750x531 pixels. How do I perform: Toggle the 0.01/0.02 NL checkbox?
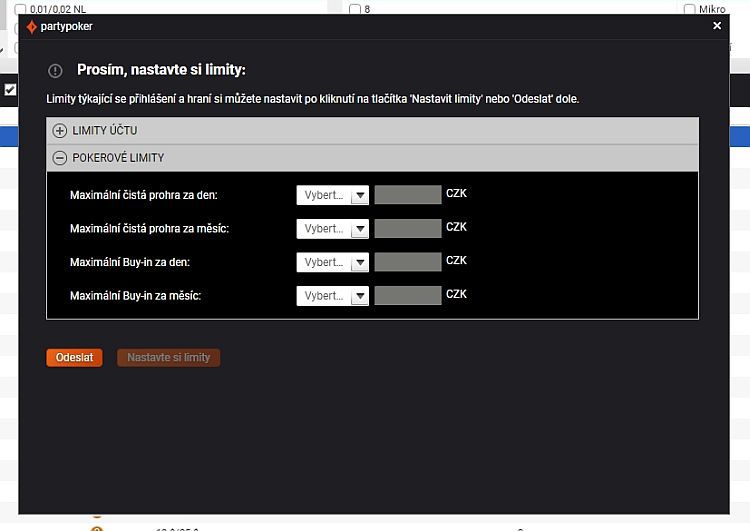pyautogui.click(x=21, y=9)
